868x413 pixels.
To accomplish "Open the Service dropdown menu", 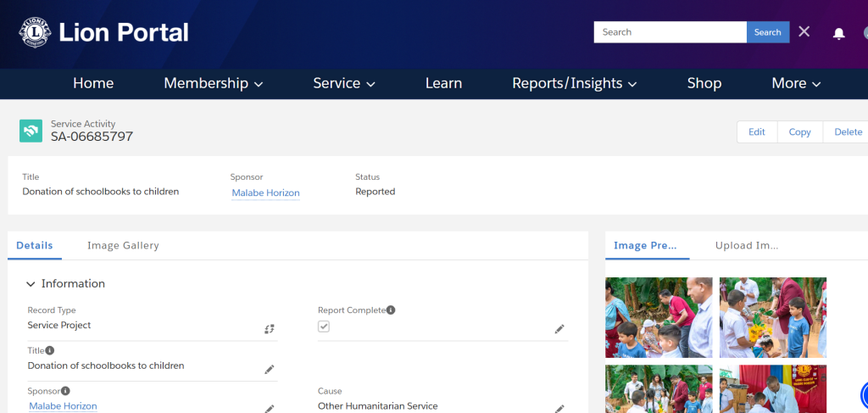I will coord(344,84).
